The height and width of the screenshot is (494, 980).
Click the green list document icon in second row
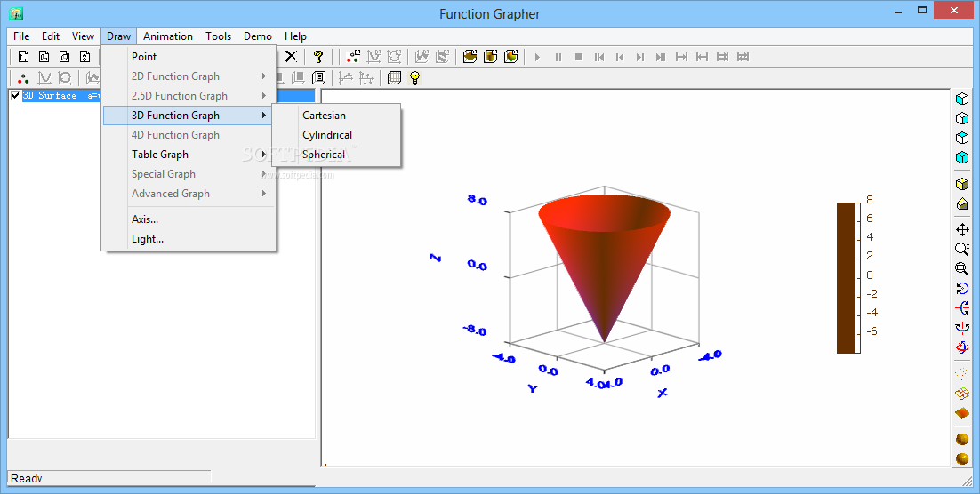point(318,78)
